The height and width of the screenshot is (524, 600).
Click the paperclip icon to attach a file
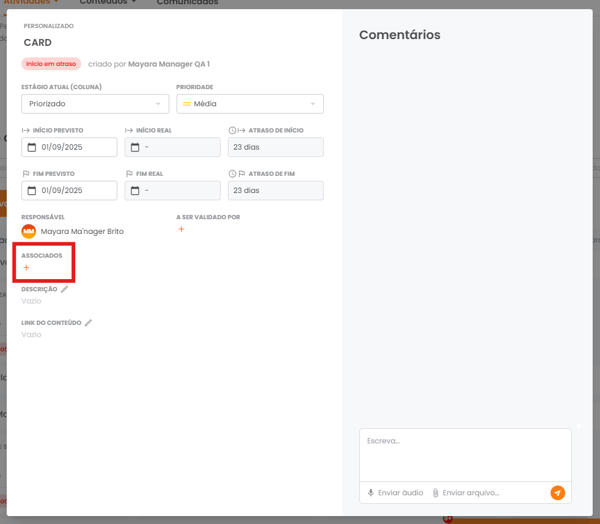click(436, 493)
